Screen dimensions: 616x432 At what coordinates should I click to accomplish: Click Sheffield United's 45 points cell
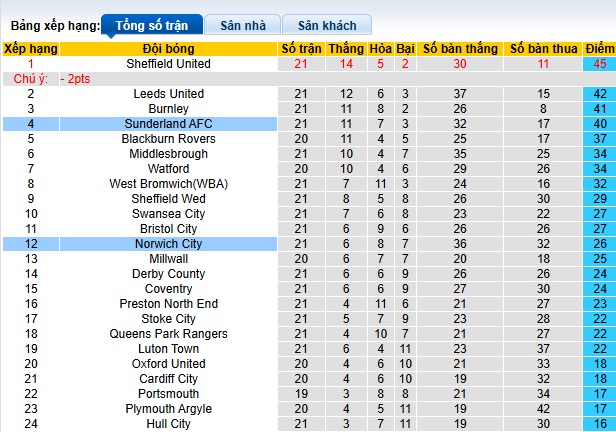tap(600, 64)
